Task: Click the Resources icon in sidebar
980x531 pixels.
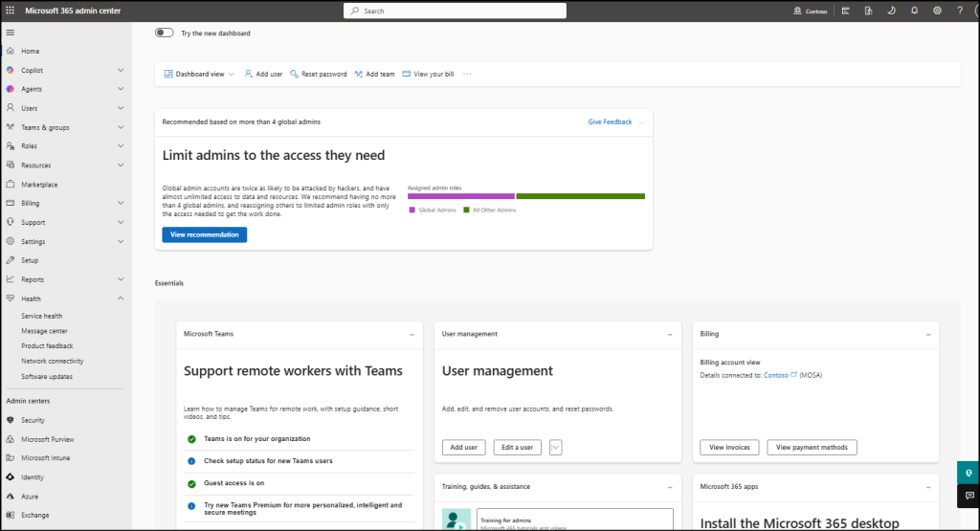Action: pyautogui.click(x=10, y=165)
